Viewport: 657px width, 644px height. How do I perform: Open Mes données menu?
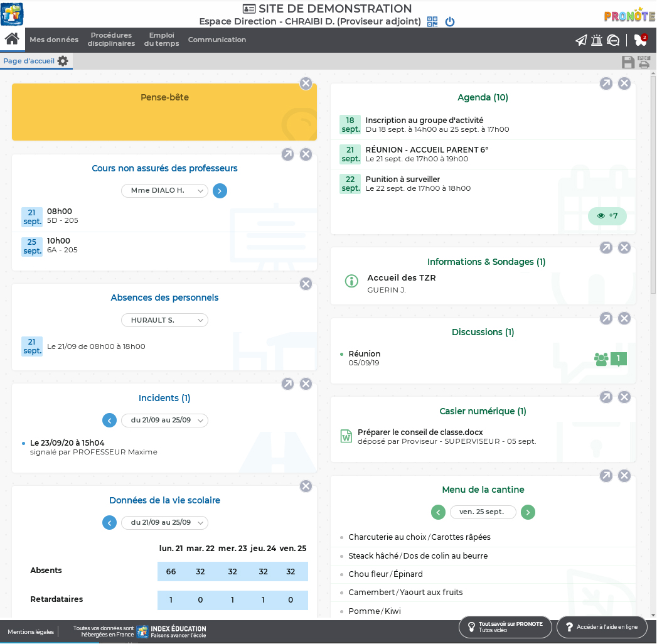(54, 40)
